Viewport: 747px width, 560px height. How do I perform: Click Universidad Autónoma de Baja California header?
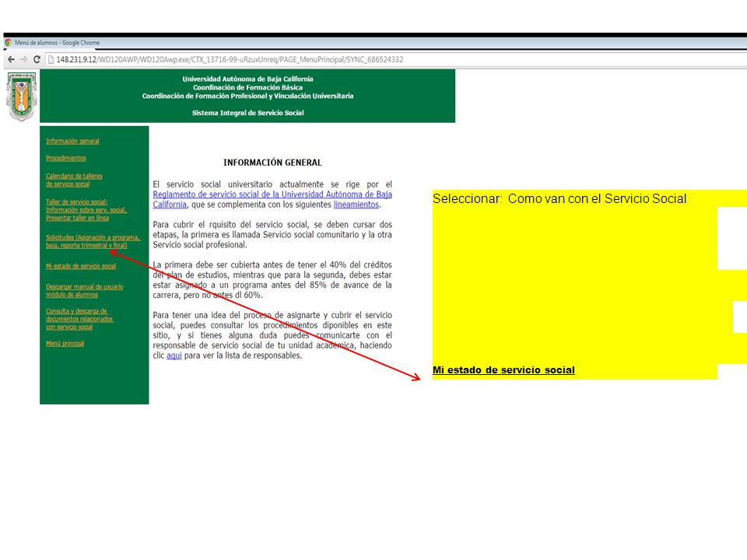coord(247,79)
